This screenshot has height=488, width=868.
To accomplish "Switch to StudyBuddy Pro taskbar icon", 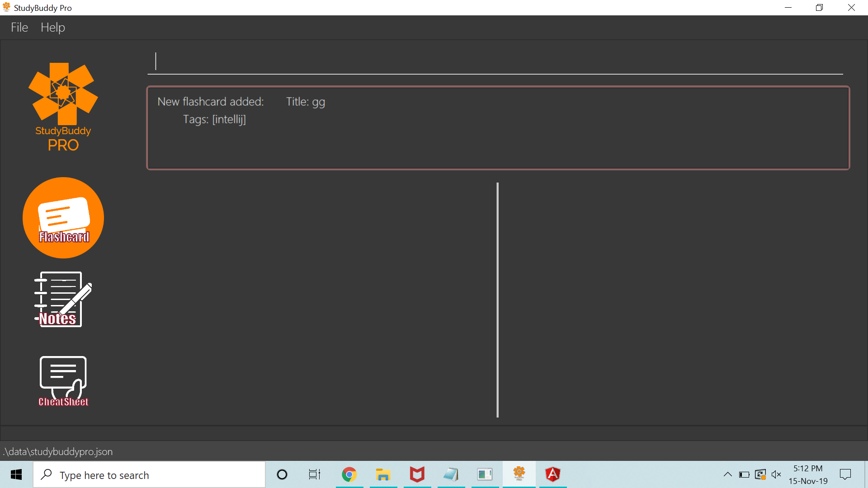I will (x=519, y=474).
